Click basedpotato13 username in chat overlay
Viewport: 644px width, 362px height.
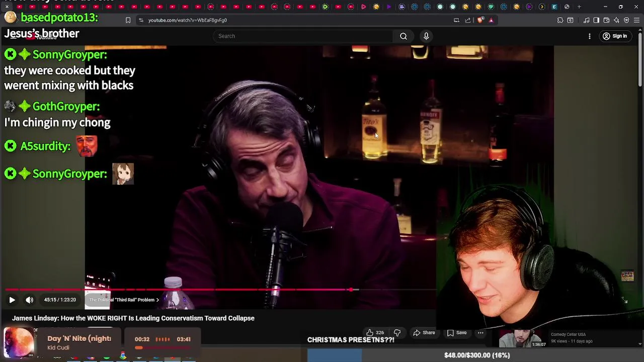click(x=59, y=18)
